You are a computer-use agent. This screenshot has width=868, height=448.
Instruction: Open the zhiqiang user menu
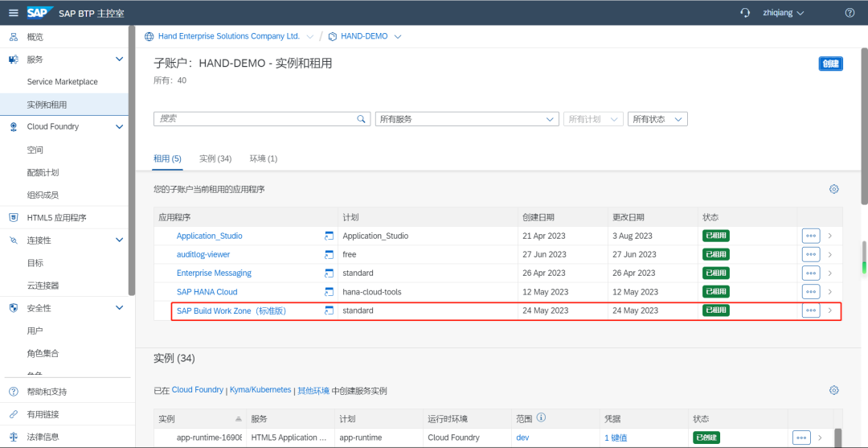click(x=784, y=13)
